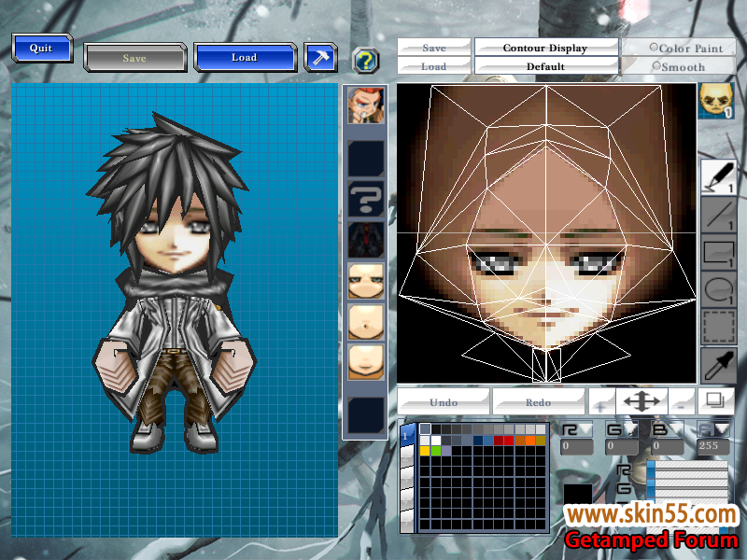This screenshot has width=747, height=560.
Task: Click the black current color preview box
Action: click(578, 496)
